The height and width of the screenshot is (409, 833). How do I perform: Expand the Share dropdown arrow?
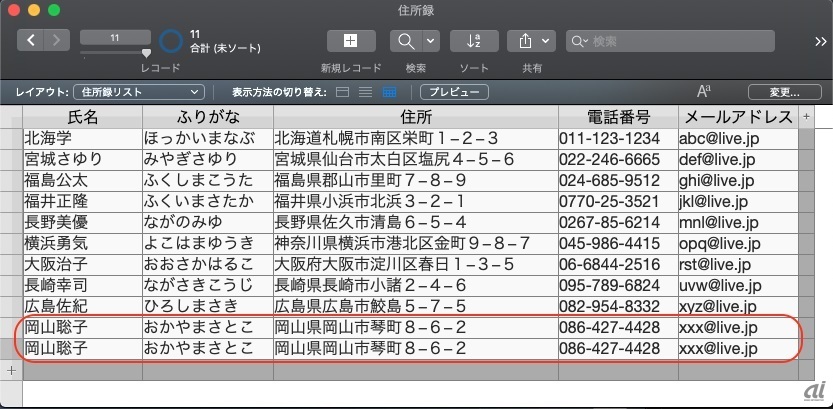(x=546, y=41)
